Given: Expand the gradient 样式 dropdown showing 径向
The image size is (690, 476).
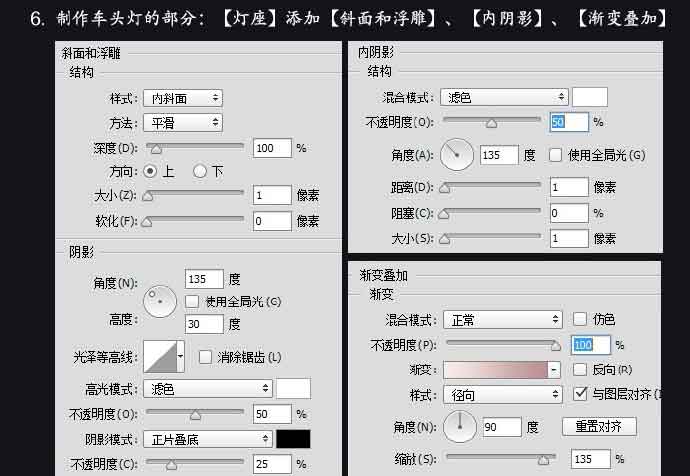Looking at the screenshot, I should tap(502, 395).
